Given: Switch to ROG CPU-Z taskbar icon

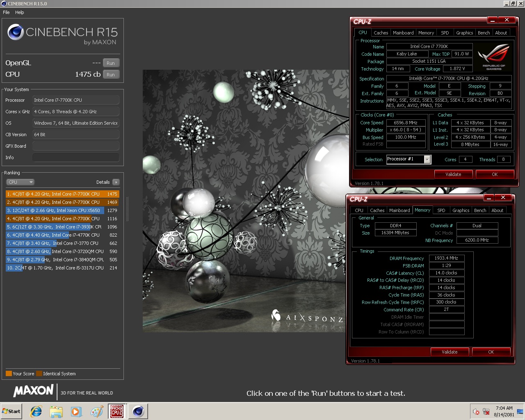Looking at the screenshot, I should click(x=117, y=411).
